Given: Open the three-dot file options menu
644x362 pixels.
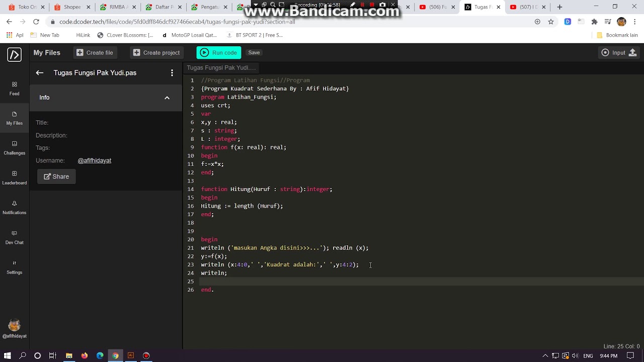Looking at the screenshot, I should (172, 73).
